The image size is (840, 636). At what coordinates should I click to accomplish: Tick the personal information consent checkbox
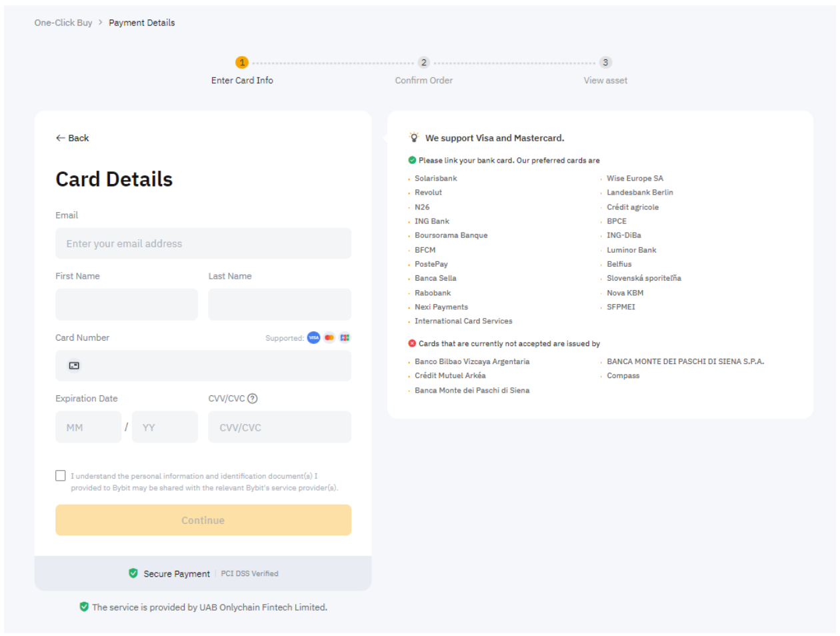61,476
